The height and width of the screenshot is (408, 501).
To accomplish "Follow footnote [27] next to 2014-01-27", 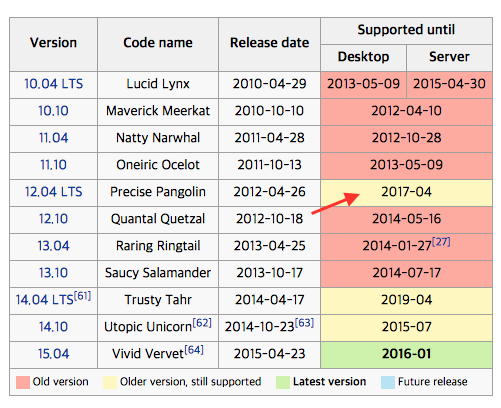I will pyautogui.click(x=441, y=242).
